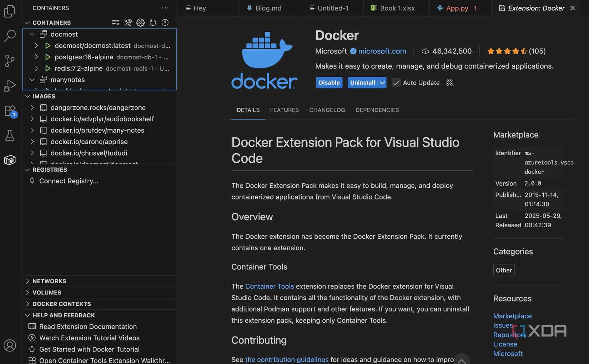Viewport: 589px width, 364px height.
Task: Collapse the docmost container group
Action: tap(32, 34)
